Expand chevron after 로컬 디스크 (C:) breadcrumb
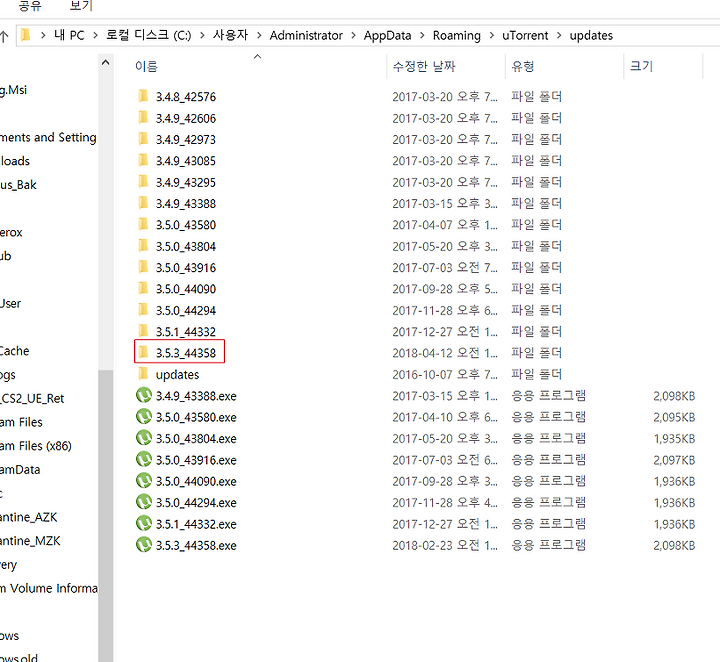Image resolution: width=720 pixels, height=662 pixels. pyautogui.click(x=202, y=35)
